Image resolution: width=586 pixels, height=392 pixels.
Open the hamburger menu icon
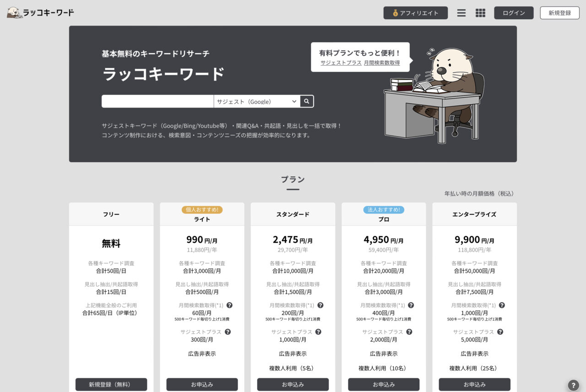coord(461,13)
